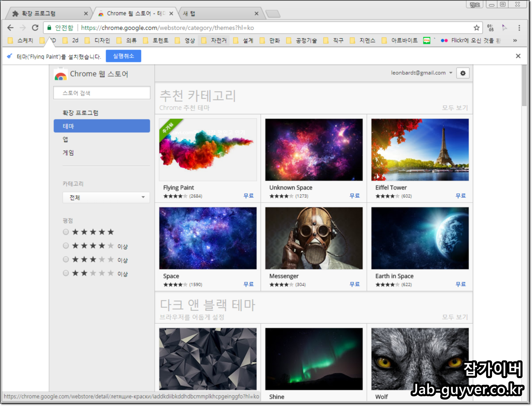Open the Unknown Space theme thumbnail

314,150
